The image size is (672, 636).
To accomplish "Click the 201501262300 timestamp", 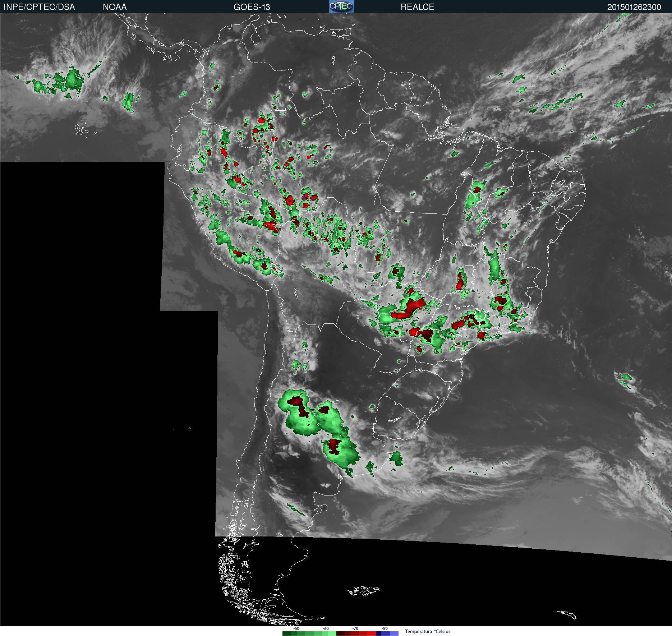I will click(x=634, y=7).
